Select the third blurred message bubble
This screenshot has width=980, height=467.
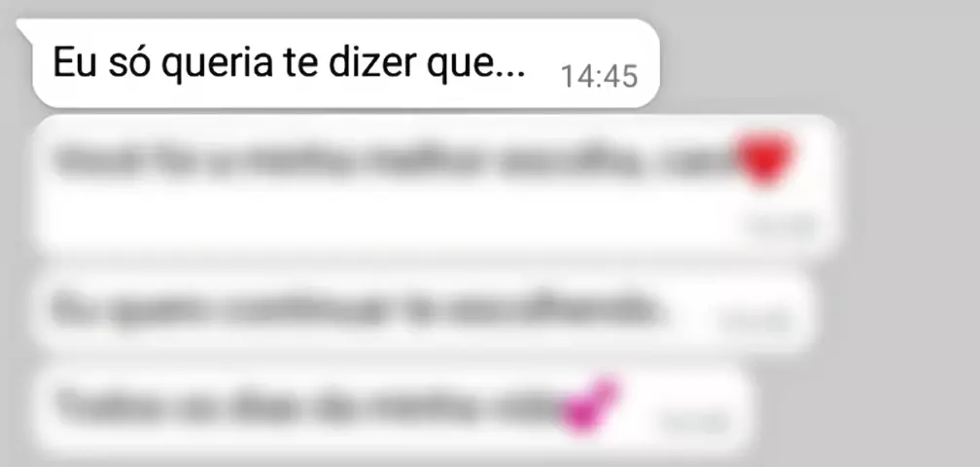coord(422,310)
